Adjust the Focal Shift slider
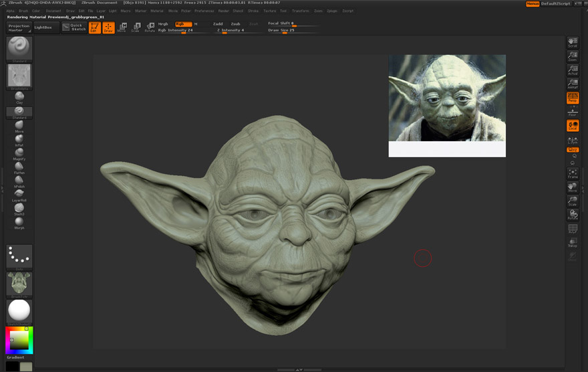 tap(293, 23)
